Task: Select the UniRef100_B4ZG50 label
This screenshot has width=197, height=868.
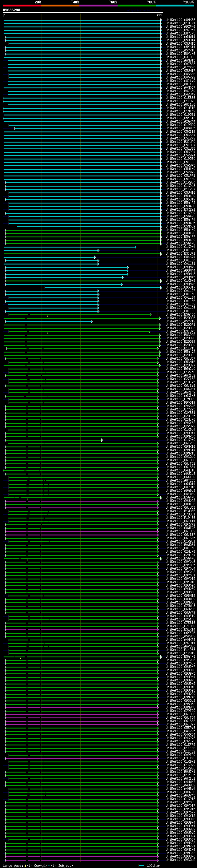Action: [180, 91]
